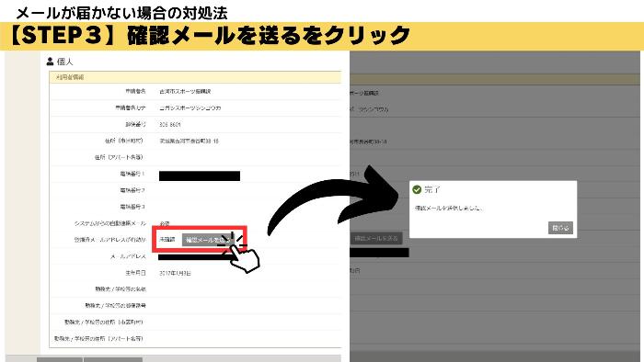This screenshot has height=362, width=644.
Task: Click the first gray button at bottom-left
Action: click(x=60, y=359)
